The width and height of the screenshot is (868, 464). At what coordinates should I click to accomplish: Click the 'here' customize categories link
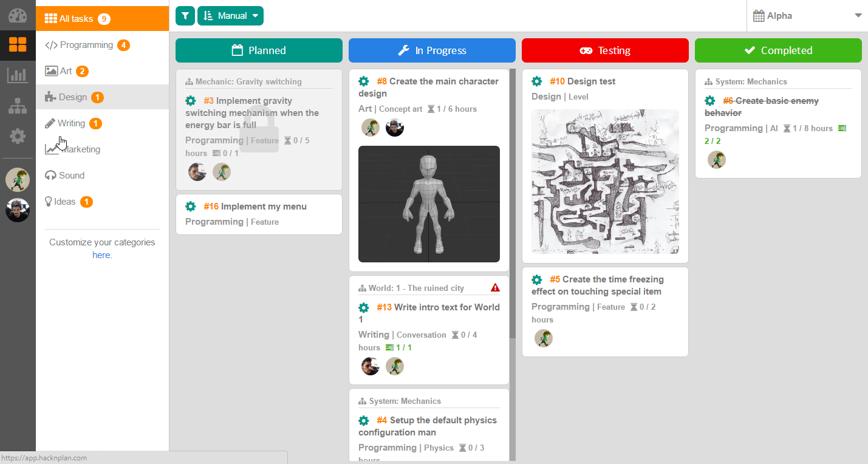(x=101, y=255)
